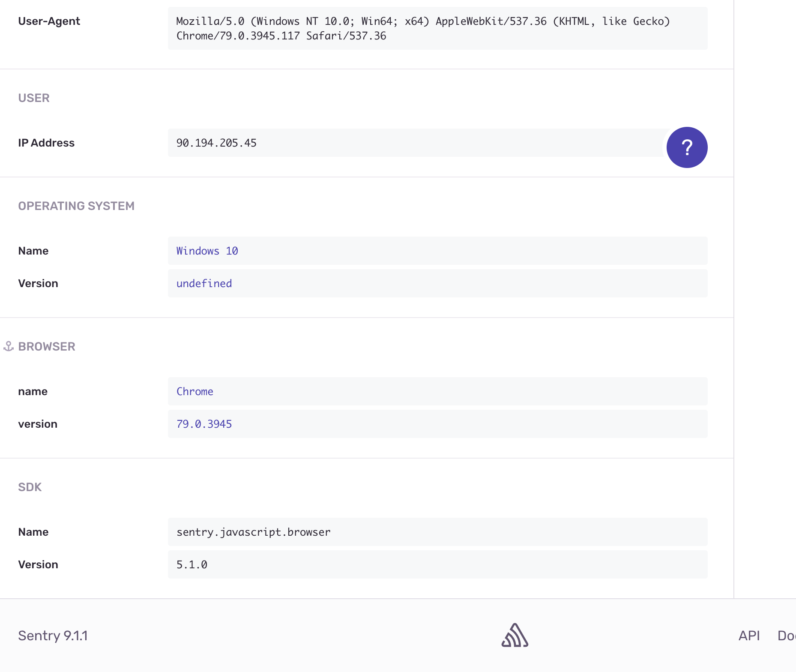The image size is (796, 672).
Task: Click the SDK section header
Action: [x=30, y=486]
